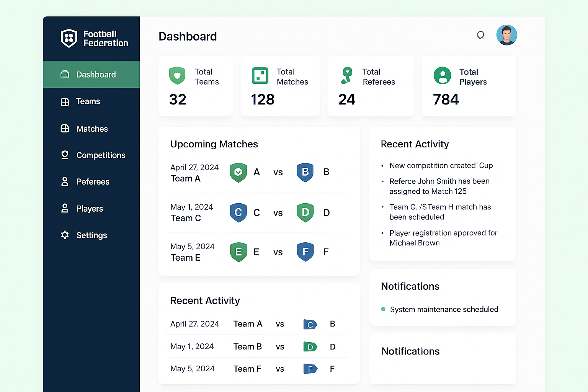Click the Football Federation shield logo
This screenshot has height=392, width=588.
tap(69, 38)
